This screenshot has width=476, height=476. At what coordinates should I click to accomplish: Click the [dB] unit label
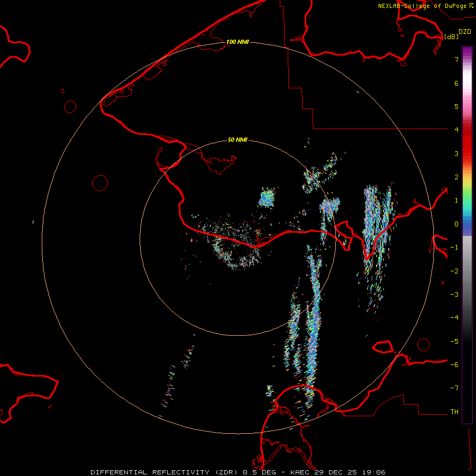pos(452,36)
